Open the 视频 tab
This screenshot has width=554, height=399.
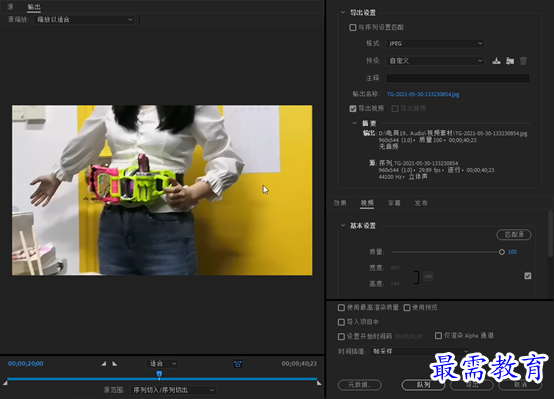[x=367, y=203]
